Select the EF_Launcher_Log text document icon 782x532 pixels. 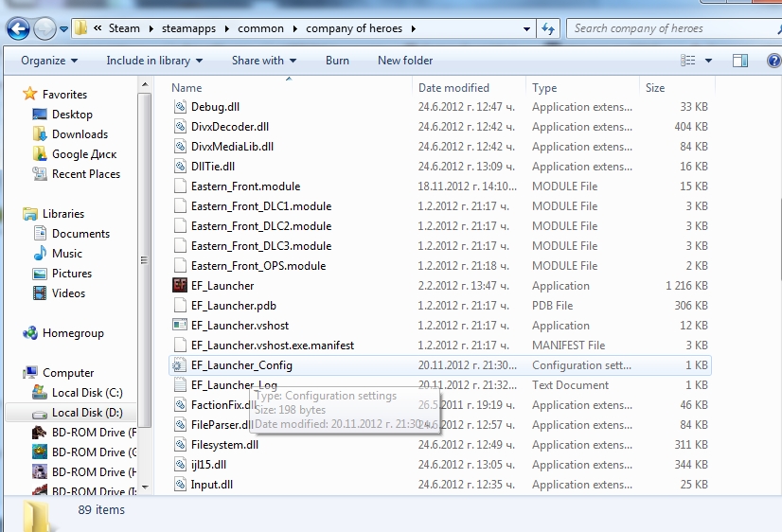pos(180,385)
